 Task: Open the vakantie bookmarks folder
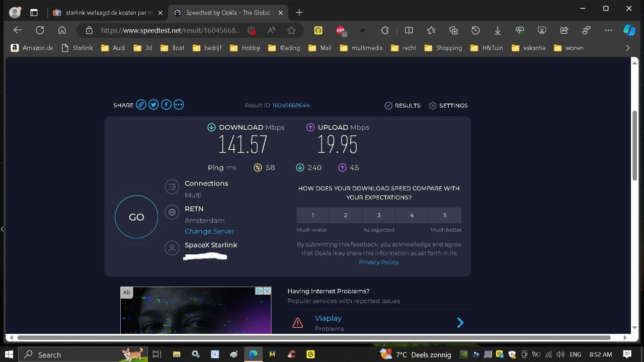(529, 48)
